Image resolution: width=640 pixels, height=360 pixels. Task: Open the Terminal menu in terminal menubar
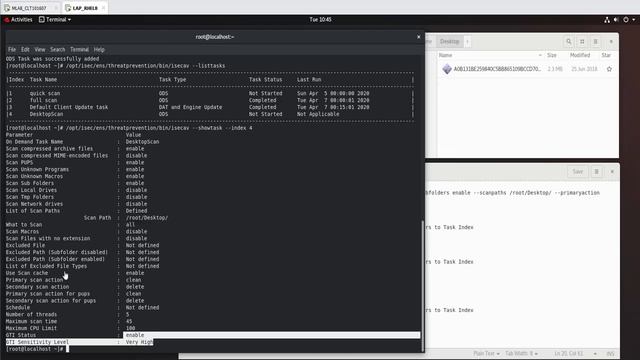coord(79,49)
